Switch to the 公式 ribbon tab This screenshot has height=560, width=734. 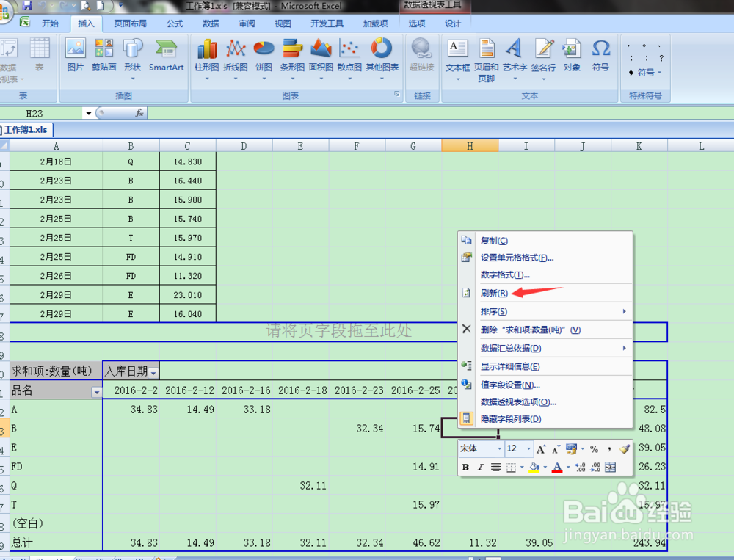[175, 23]
